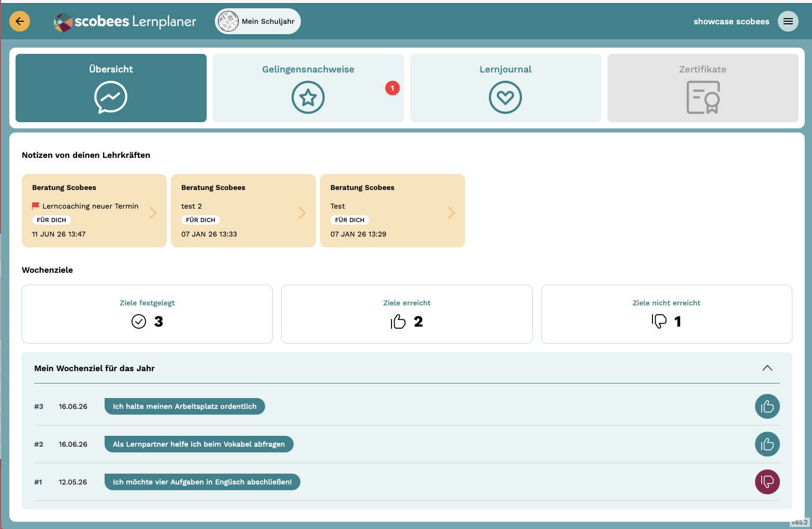The height and width of the screenshot is (529, 812).
Task: Open the note dated 07 JAN 26 13:29
Action: tap(393, 211)
